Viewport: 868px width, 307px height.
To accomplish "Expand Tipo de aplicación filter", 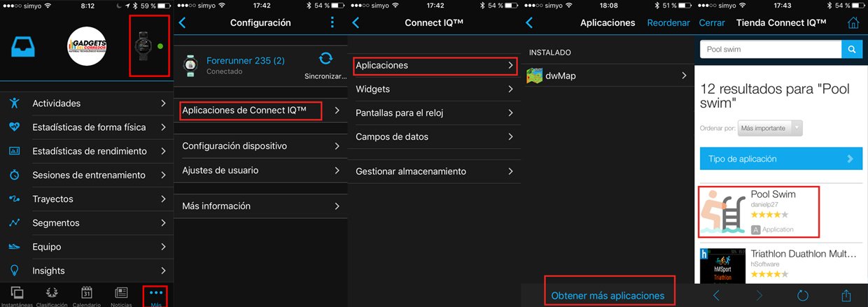I will click(780, 159).
